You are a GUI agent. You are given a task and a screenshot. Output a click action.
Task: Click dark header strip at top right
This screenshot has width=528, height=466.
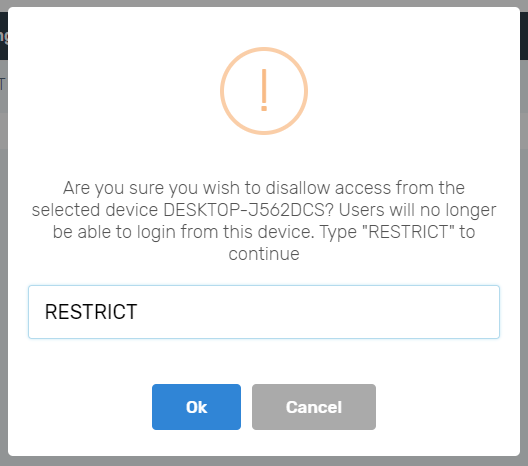[x=524, y=36]
